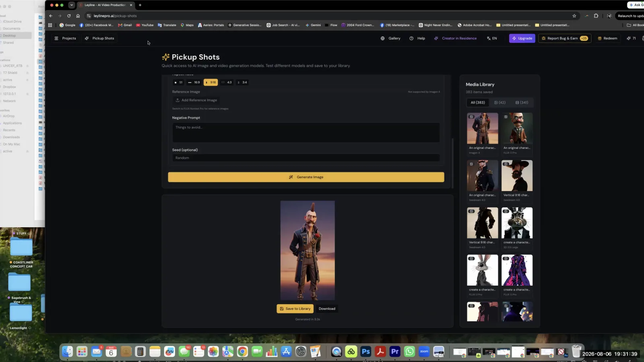
Task: Select Dropbox in the Finder sidebar
Action: pyautogui.click(x=10, y=87)
